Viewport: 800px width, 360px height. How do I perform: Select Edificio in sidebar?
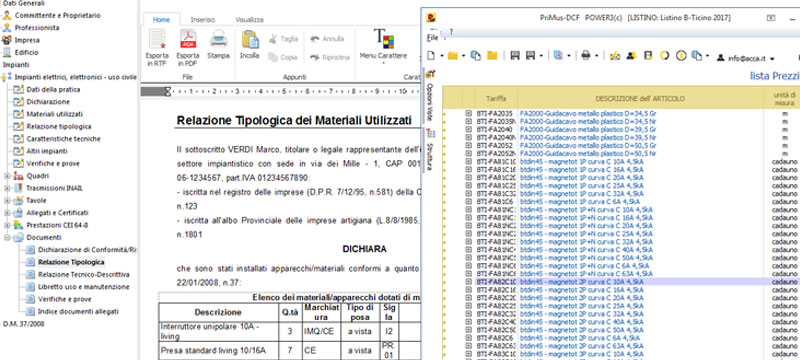[x=26, y=52]
